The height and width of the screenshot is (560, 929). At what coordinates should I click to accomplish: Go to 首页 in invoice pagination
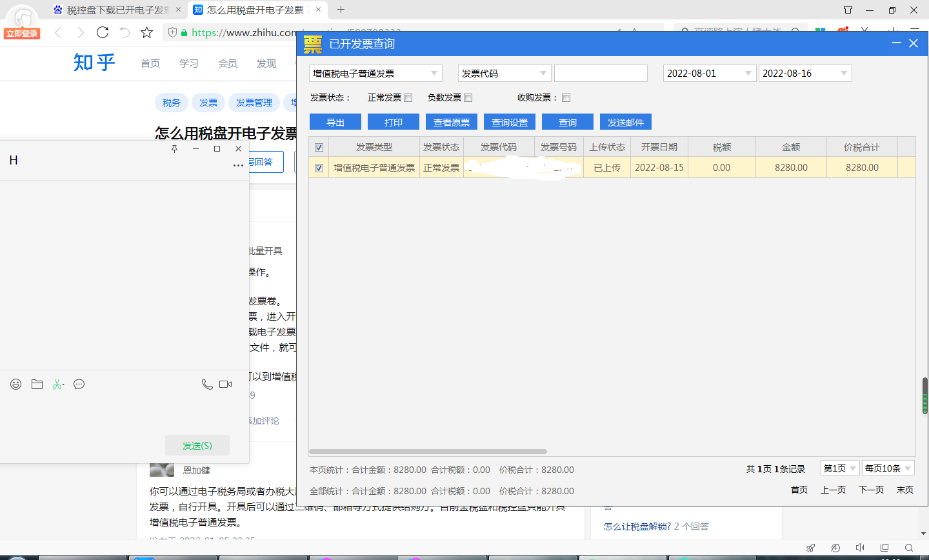[x=799, y=490]
